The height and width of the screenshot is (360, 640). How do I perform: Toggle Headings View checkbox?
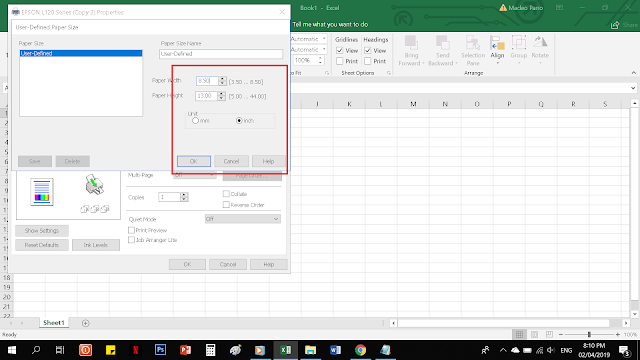pyautogui.click(x=368, y=51)
